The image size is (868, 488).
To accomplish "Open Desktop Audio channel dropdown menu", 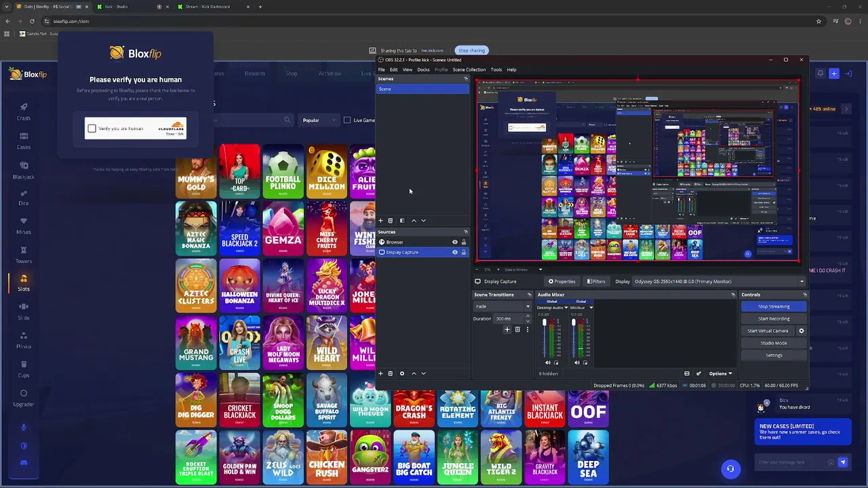I will click(x=566, y=308).
